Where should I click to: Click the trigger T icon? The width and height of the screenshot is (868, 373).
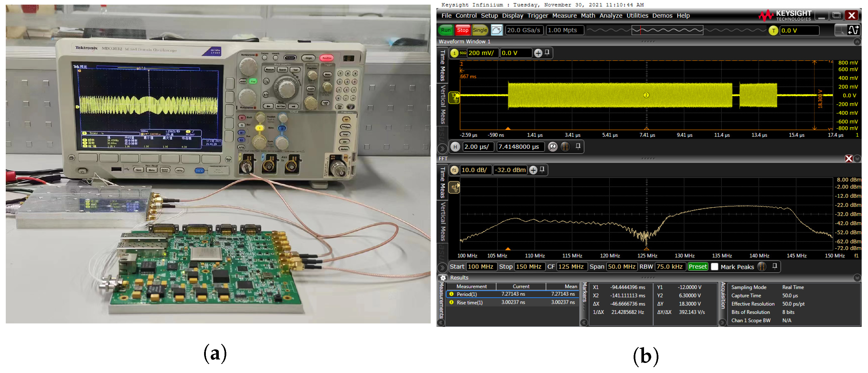[x=773, y=31]
